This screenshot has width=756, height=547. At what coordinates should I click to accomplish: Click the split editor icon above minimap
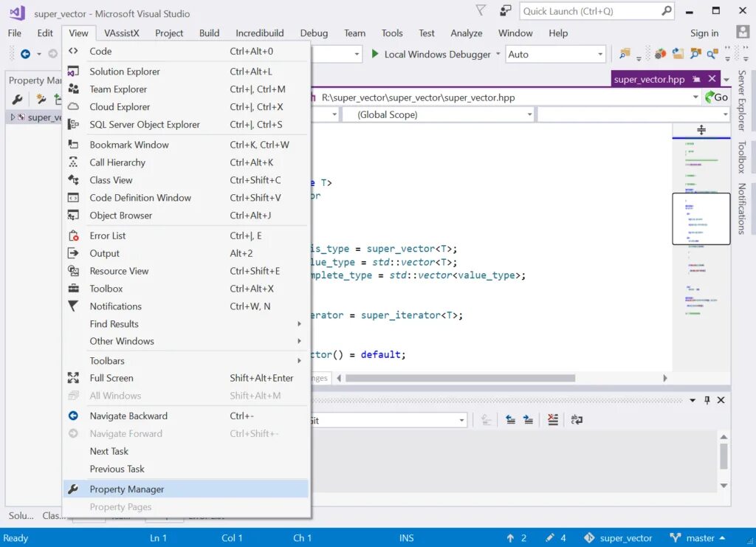[x=701, y=130]
